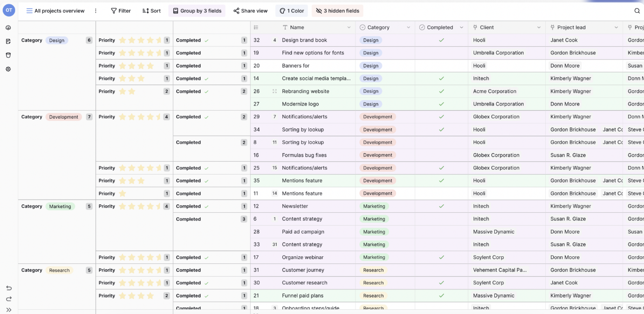Open 3 hidden fields settings

click(338, 11)
